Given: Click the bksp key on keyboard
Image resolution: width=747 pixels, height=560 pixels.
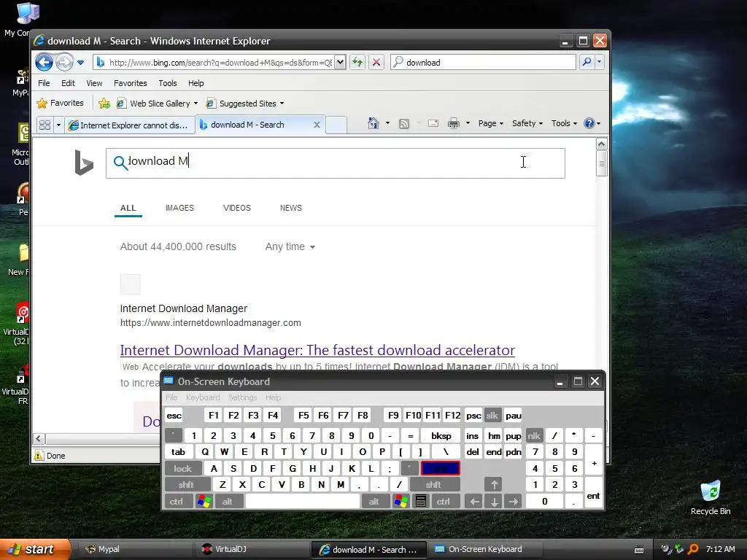Looking at the screenshot, I should (441, 436).
